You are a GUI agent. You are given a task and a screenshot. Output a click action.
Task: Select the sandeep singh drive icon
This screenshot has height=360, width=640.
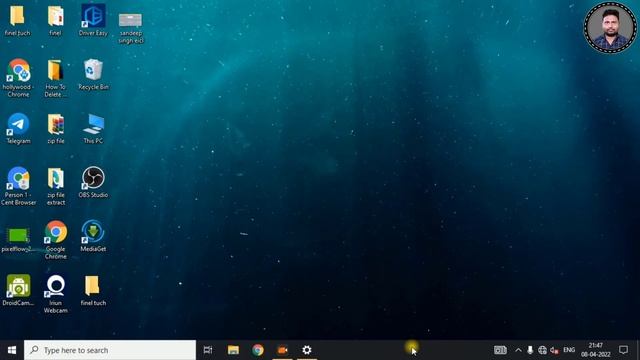(x=131, y=20)
